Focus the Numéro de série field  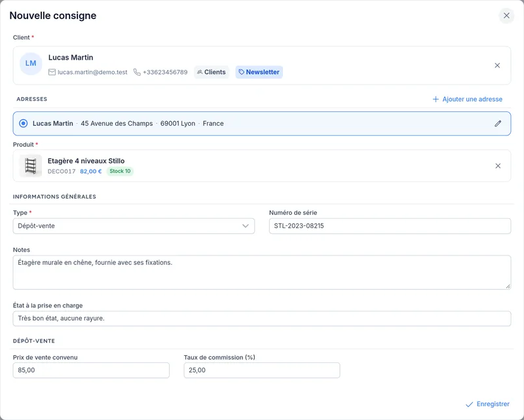click(x=390, y=226)
